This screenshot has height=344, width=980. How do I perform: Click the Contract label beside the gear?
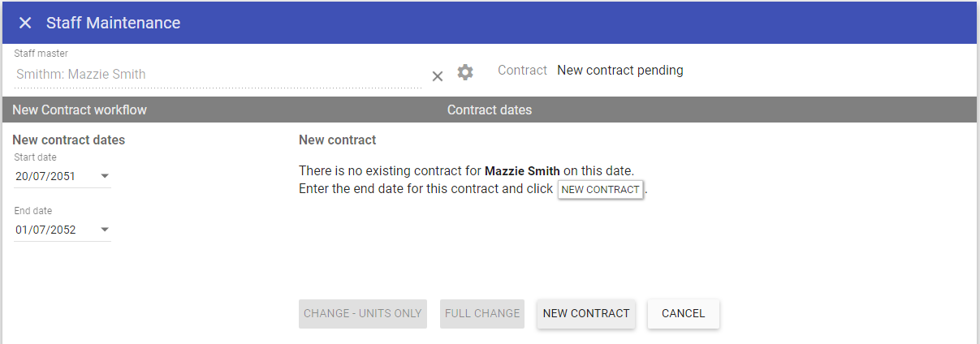522,71
